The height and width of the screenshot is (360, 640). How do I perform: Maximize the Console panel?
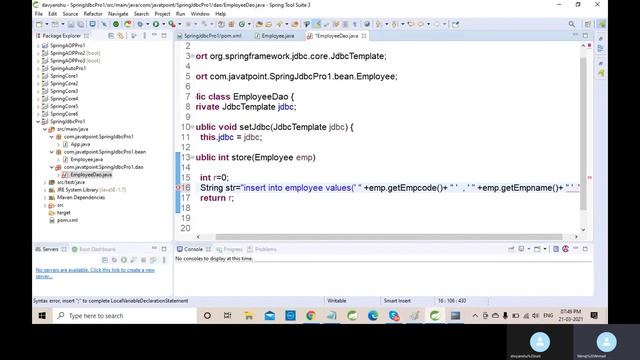point(585,249)
